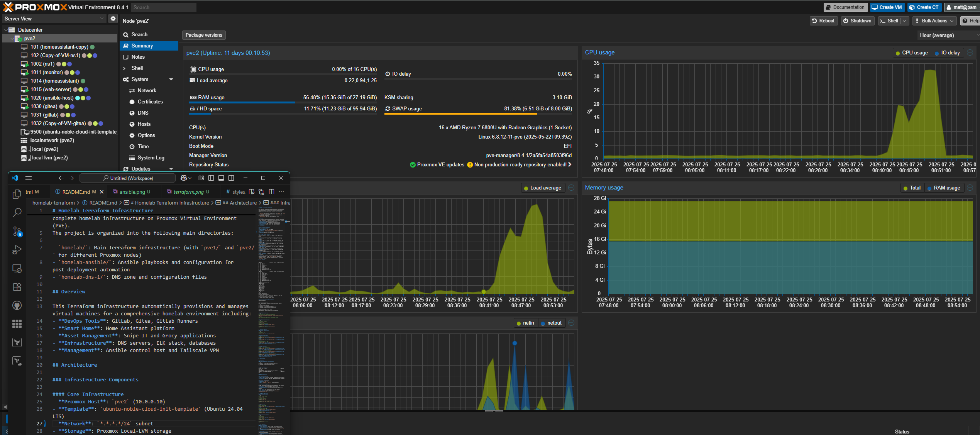
Task: Toggle VS Code secondary side bar
Action: coord(231,178)
